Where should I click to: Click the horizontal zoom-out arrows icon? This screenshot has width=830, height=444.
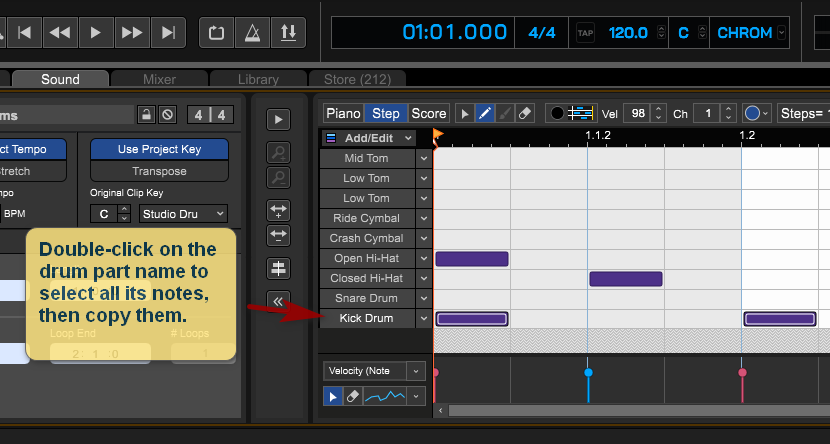278,235
